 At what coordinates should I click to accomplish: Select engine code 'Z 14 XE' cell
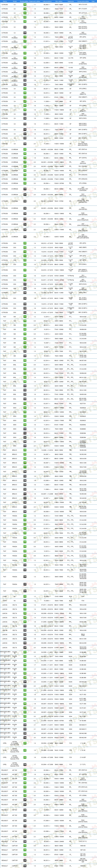tap(83, 743)
